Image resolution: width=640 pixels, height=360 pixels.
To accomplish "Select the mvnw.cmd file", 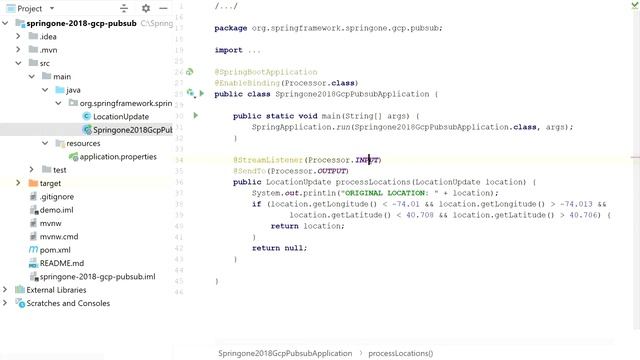I will (x=59, y=237).
